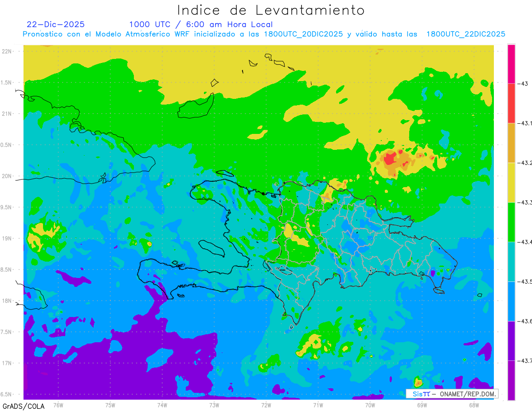This screenshot has width=532, height=411.
Task: Click the title "Indice de Levantamiento"
Action: pyautogui.click(x=271, y=10)
